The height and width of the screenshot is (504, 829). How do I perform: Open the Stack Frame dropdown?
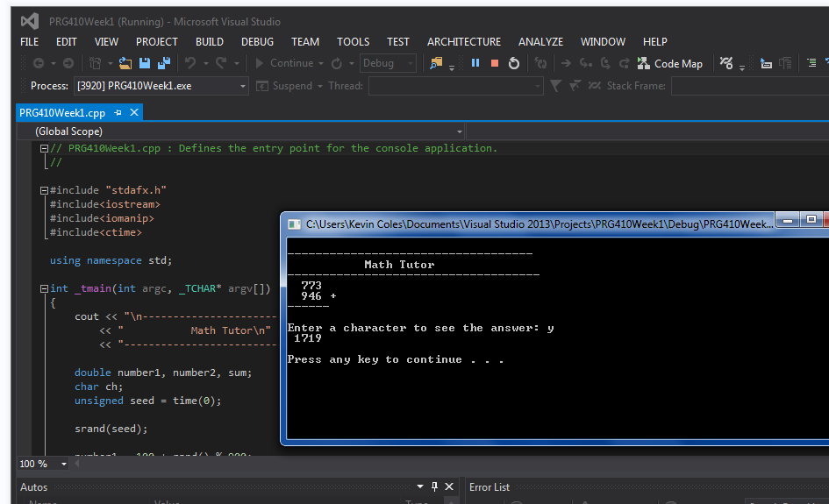pyautogui.click(x=750, y=86)
